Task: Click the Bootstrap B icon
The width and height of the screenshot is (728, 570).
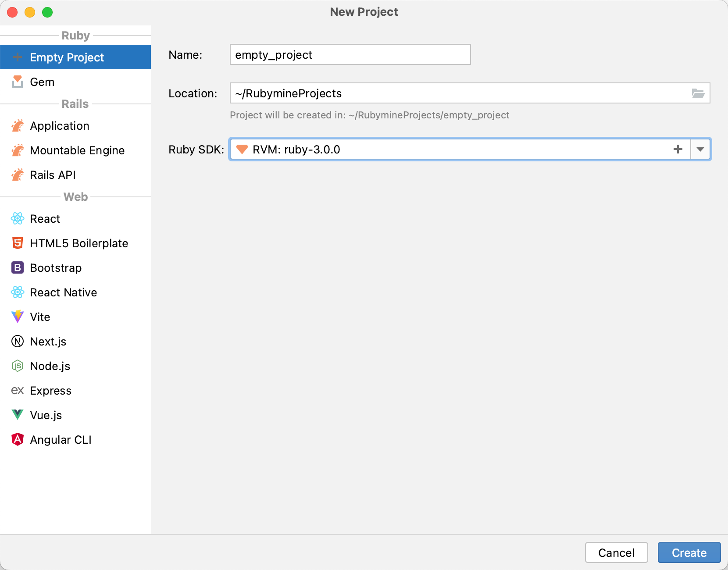Action: coord(18,268)
